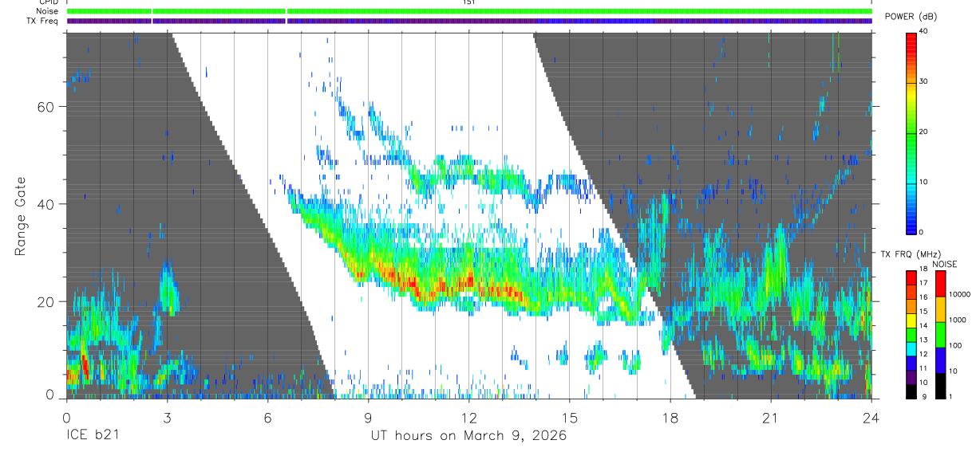Click the "TX FRQ (MHz)" legend title
980x452 pixels.
pos(911,254)
